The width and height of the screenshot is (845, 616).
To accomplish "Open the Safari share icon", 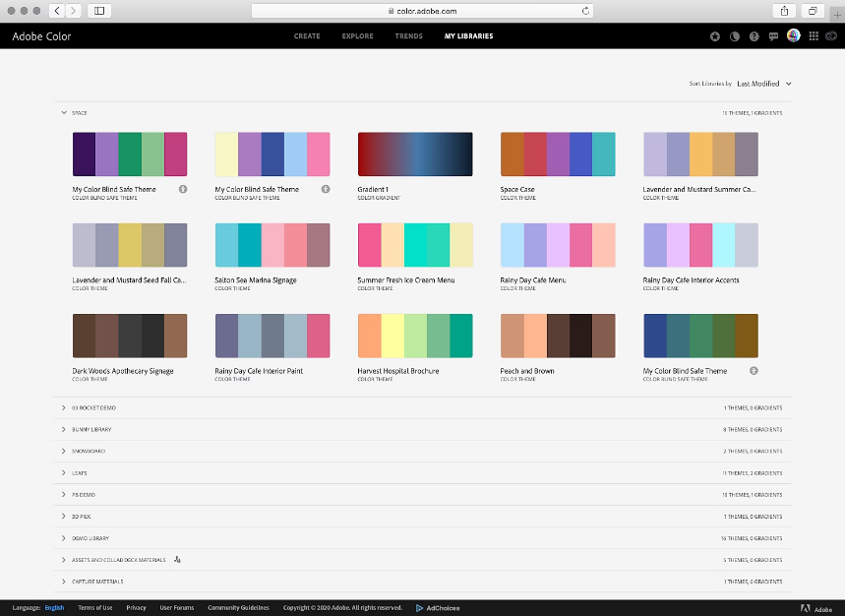I will pos(785,11).
